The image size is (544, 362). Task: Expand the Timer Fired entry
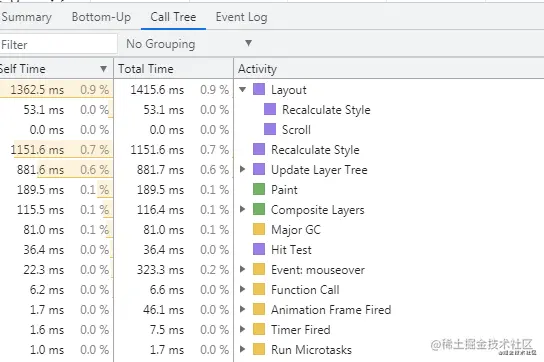(x=243, y=329)
